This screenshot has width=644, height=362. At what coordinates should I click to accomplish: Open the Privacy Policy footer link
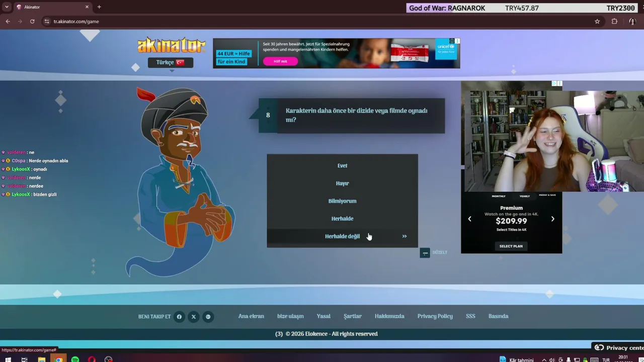point(435,316)
